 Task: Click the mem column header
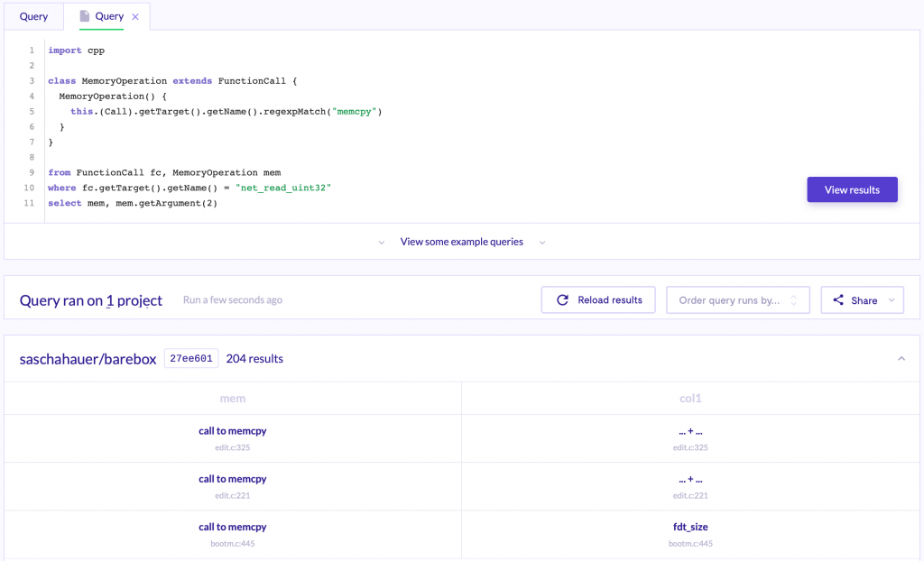tap(232, 398)
